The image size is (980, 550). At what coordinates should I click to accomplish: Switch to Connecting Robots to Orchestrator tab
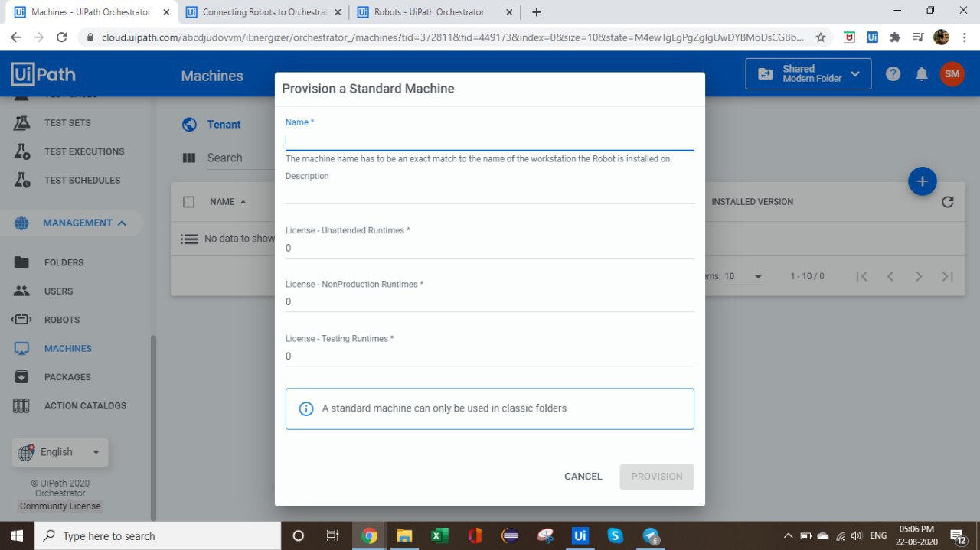point(263,12)
